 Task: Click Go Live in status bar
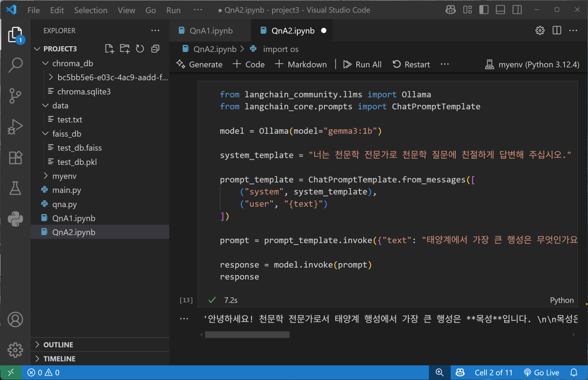point(541,372)
